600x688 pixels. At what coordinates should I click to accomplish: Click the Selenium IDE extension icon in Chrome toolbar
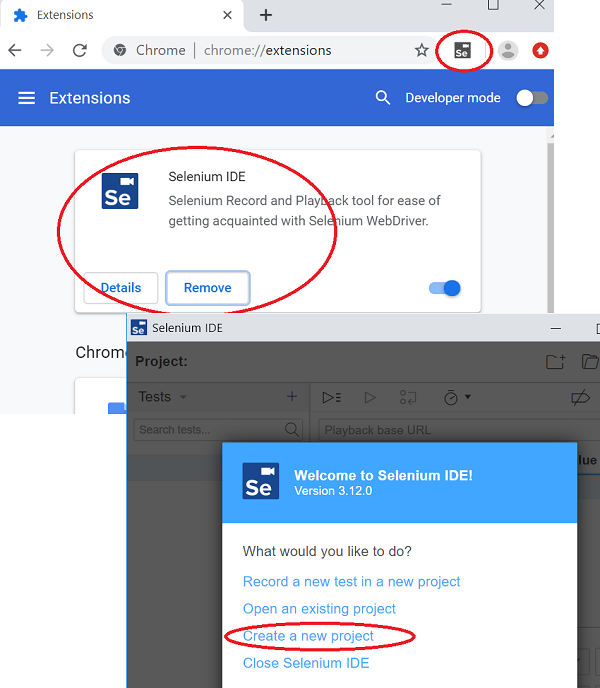[462, 50]
